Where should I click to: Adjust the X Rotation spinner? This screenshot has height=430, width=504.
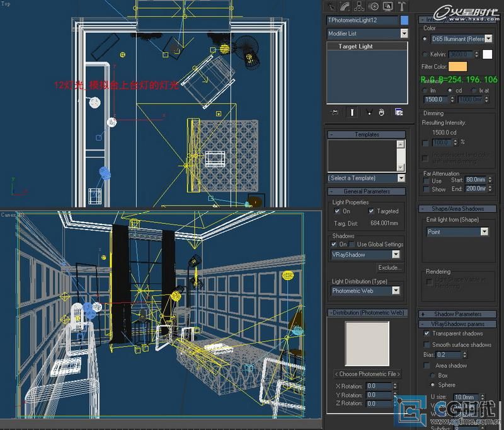(395, 386)
